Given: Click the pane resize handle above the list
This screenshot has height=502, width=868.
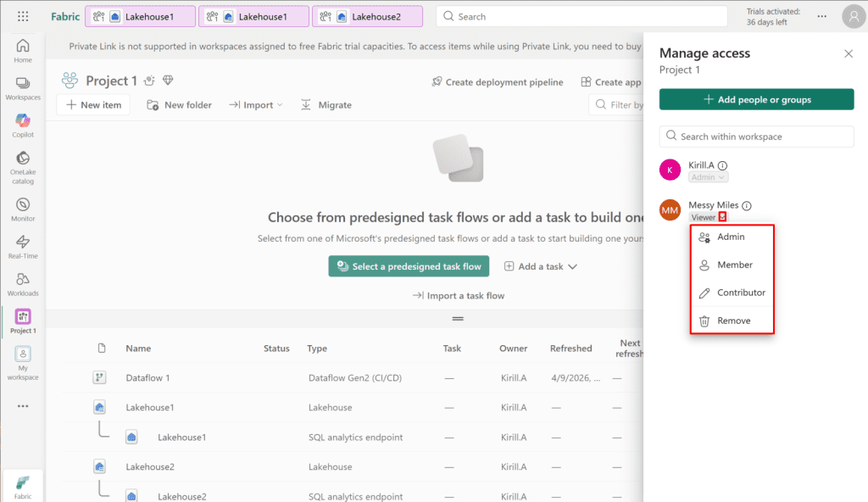Looking at the screenshot, I should tap(458, 319).
